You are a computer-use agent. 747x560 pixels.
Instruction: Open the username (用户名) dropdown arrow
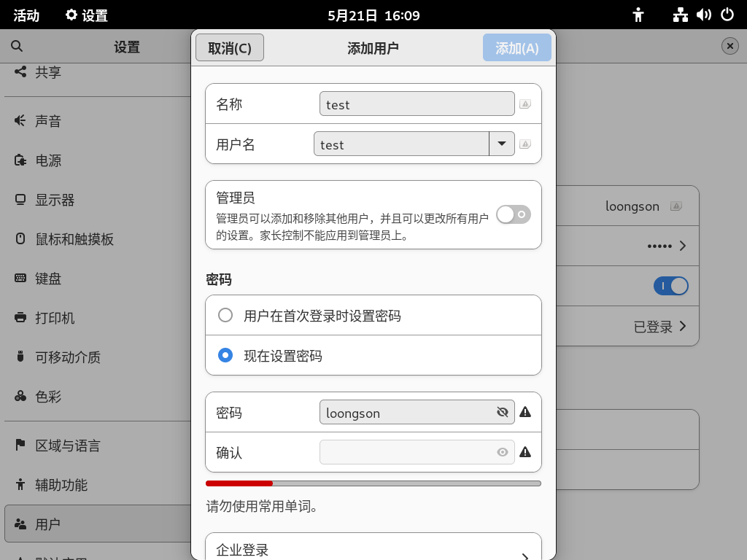click(502, 144)
